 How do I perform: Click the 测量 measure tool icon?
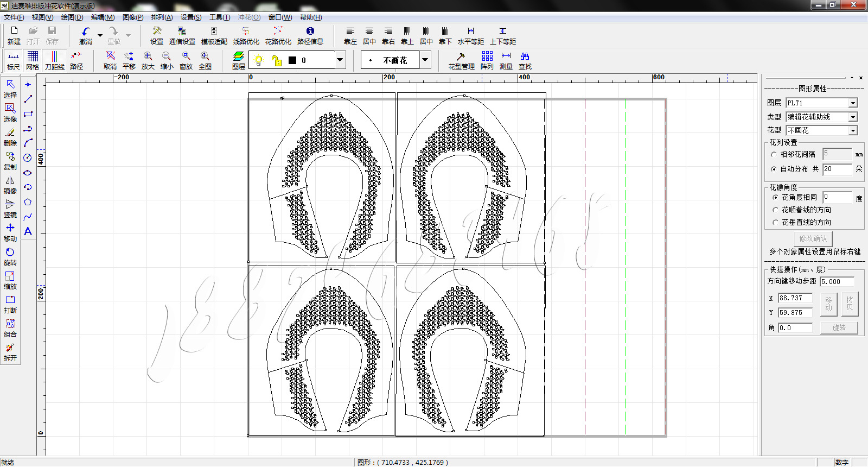[506, 56]
